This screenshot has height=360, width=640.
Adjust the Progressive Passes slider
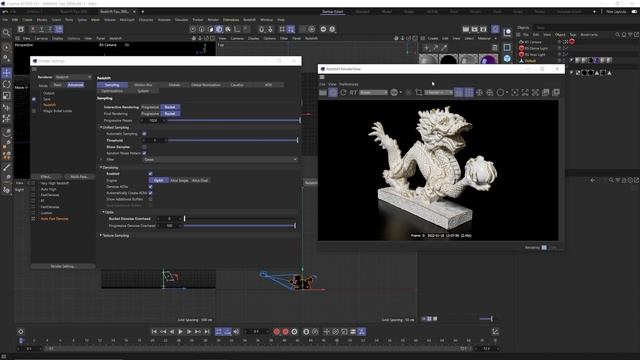coord(233,120)
